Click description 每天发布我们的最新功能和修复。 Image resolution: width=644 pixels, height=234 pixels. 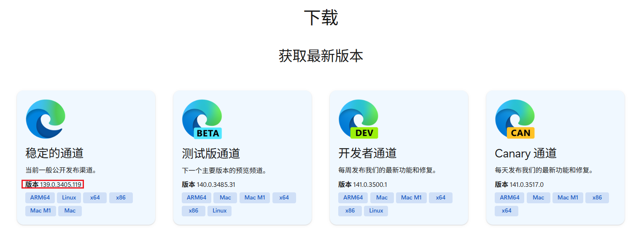click(x=544, y=170)
